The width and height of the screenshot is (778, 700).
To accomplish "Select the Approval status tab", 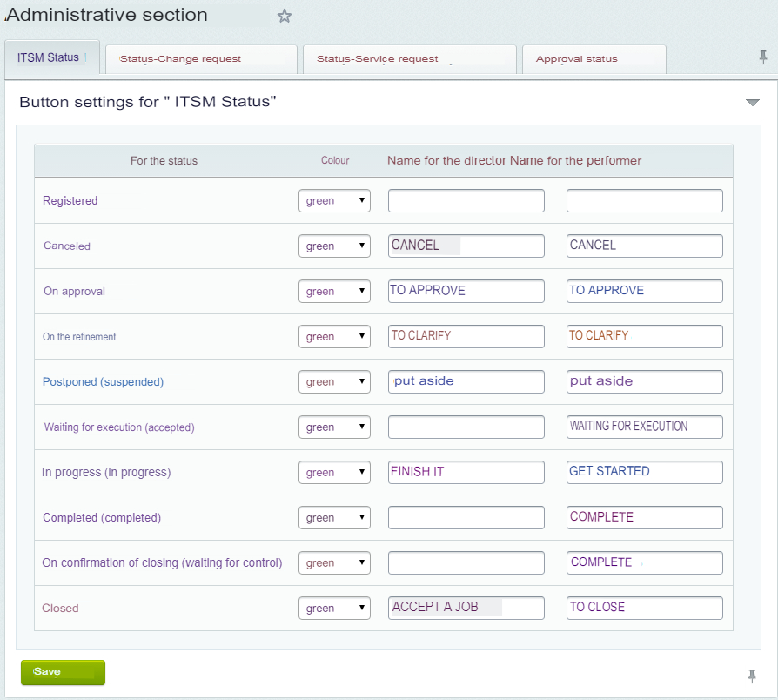I will pos(594,59).
